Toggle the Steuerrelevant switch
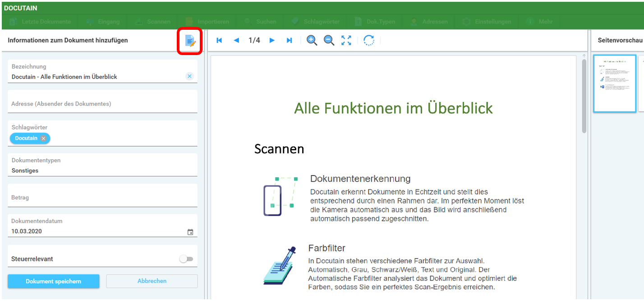644x301 pixels. 186,259
